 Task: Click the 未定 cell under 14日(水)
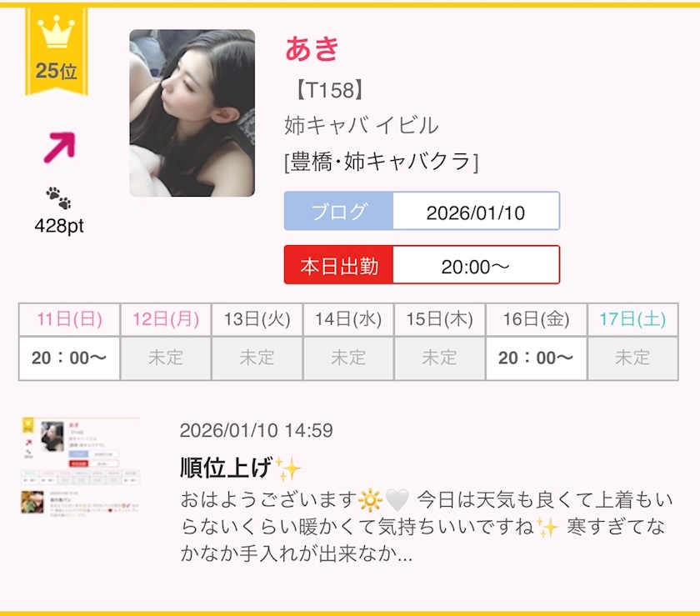point(348,358)
